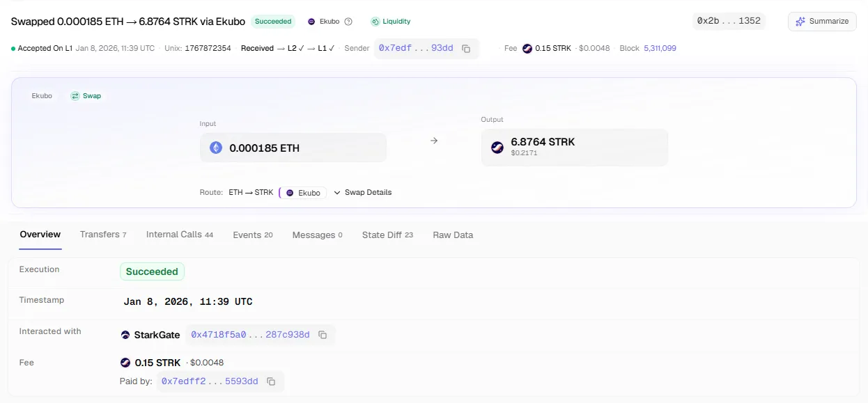Viewport: 868px width, 403px height.
Task: Open sender address 0x7edf...93dd
Action: pyautogui.click(x=416, y=49)
